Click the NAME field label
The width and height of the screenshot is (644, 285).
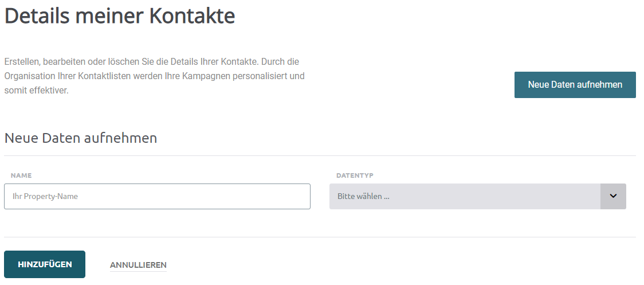point(21,175)
